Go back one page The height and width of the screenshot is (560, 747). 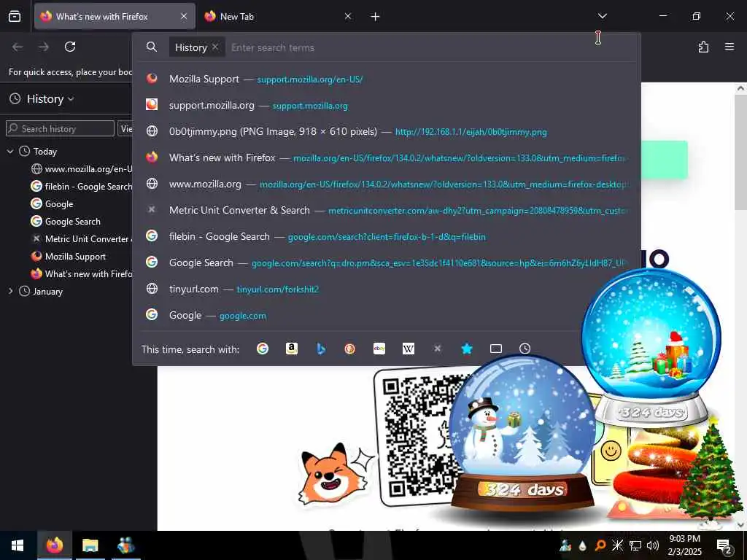pos(18,47)
